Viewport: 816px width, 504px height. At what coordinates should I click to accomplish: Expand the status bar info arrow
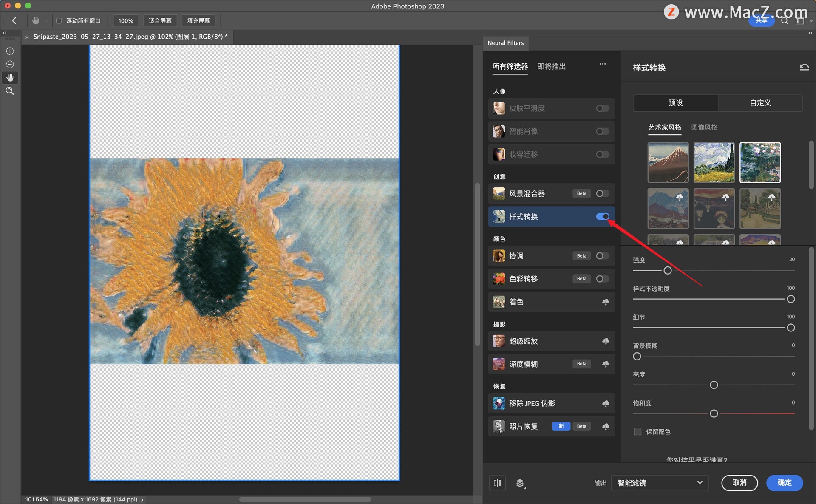click(142, 499)
